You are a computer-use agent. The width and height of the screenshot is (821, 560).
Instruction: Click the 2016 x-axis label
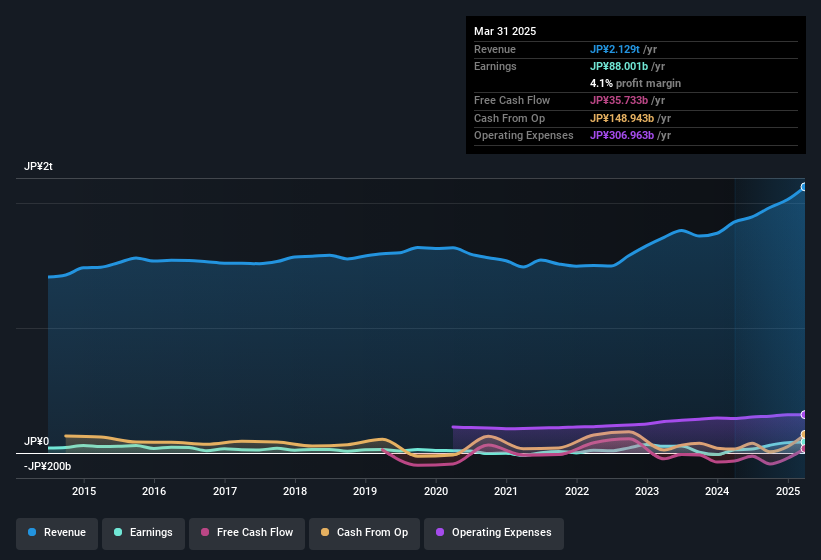(154, 491)
